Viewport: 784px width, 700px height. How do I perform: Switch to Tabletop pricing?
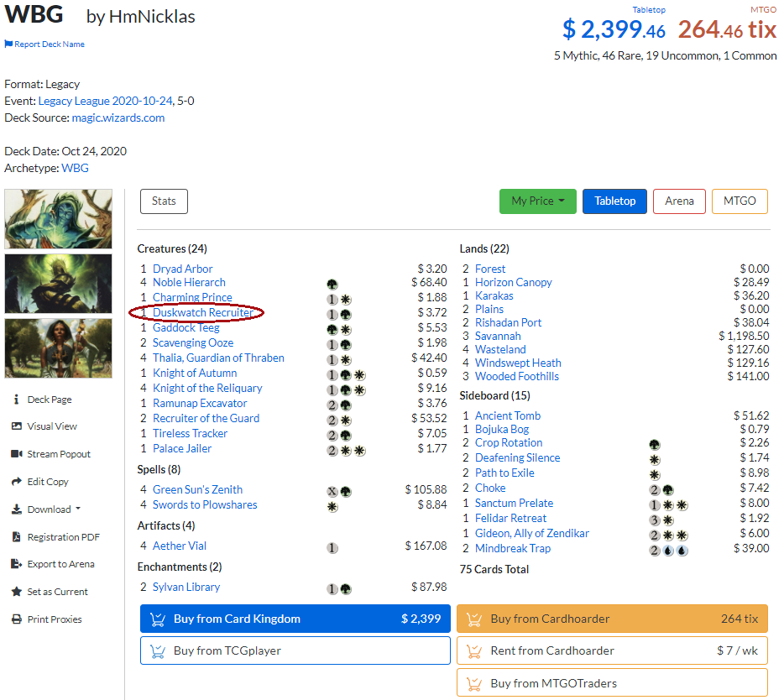click(614, 201)
